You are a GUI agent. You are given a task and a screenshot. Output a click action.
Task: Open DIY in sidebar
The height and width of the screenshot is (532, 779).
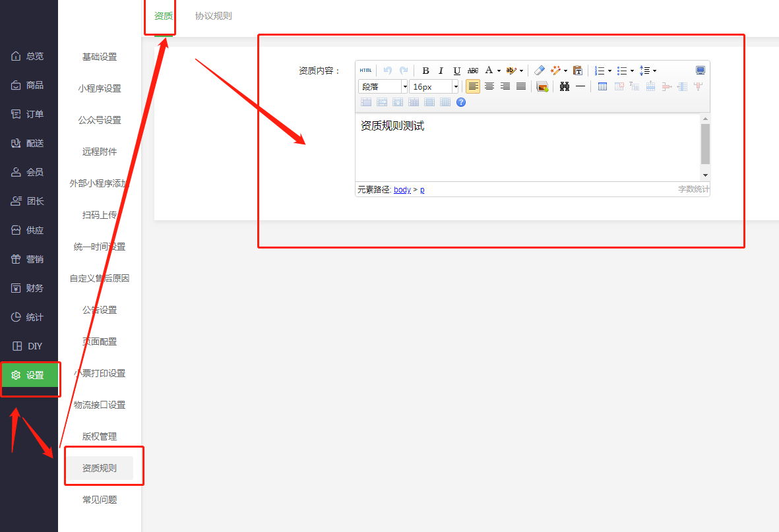(x=29, y=345)
